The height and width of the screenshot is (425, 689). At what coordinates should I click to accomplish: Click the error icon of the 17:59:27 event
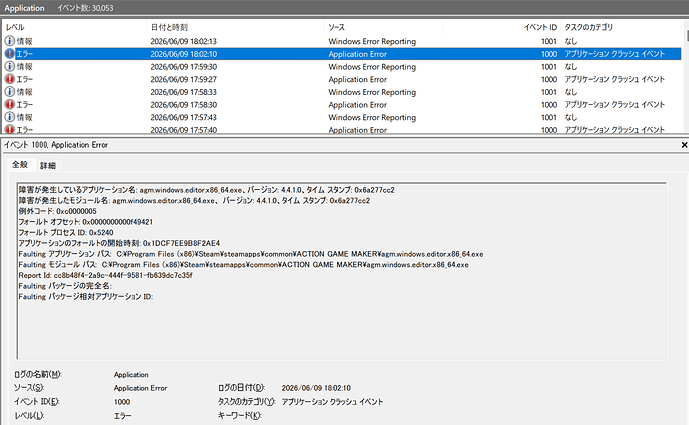9,79
